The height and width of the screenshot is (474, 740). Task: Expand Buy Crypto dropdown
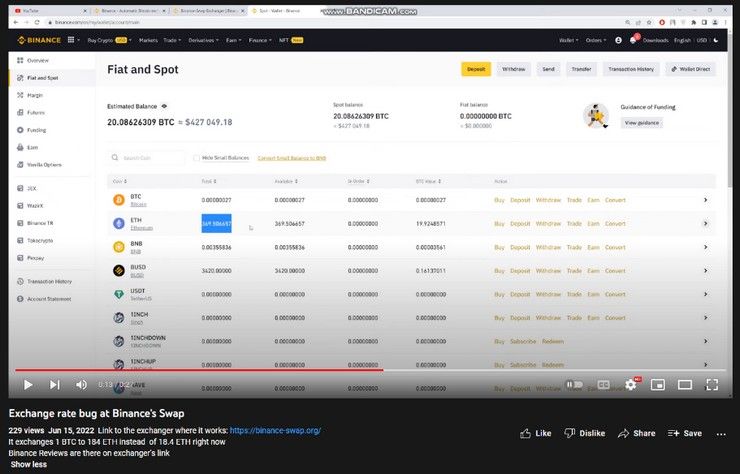pos(109,40)
